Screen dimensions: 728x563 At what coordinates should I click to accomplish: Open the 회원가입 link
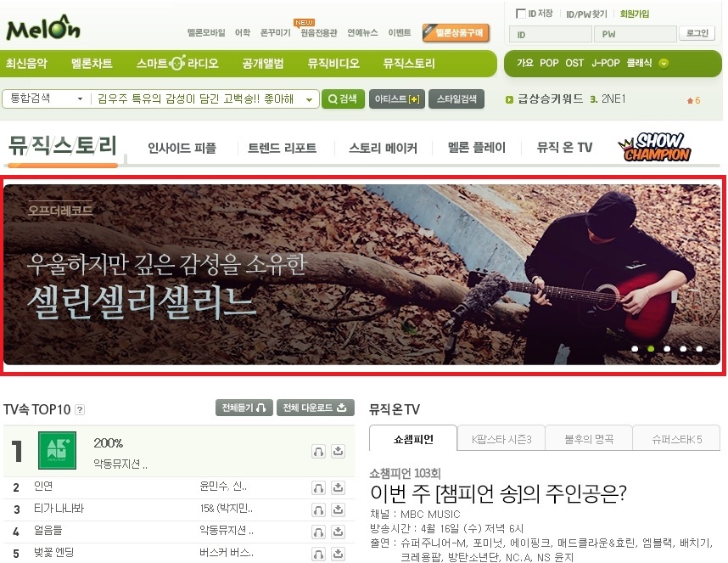(x=634, y=14)
